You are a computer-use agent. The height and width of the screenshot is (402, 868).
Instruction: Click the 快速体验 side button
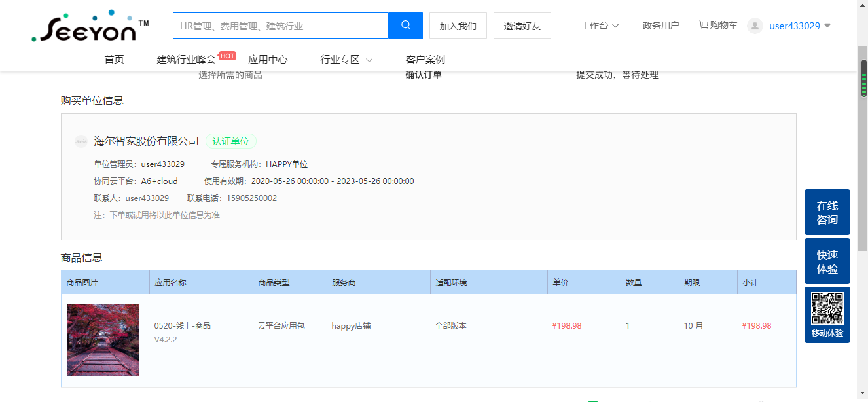(x=827, y=261)
